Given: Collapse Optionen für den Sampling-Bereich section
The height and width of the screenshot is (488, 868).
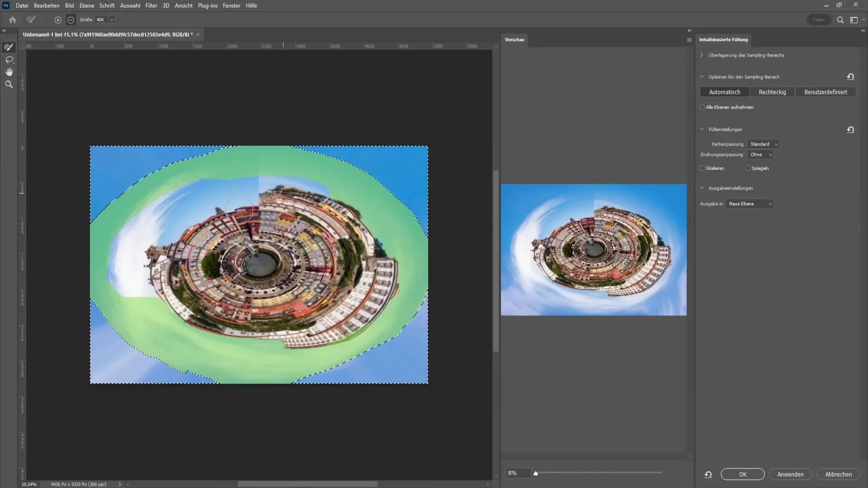Looking at the screenshot, I should coord(702,77).
